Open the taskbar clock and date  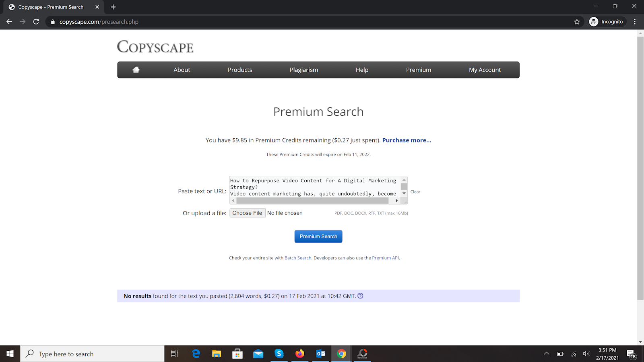click(x=607, y=354)
